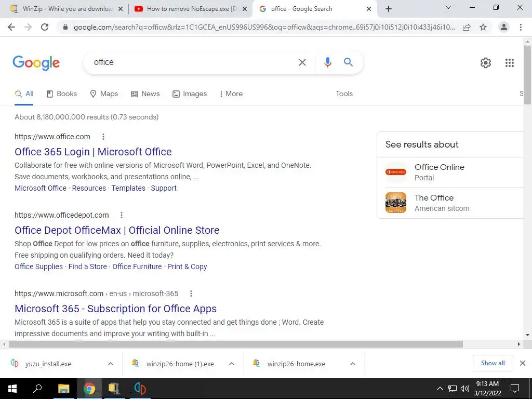Click the Resources sitelink
532x399 pixels.
[89, 188]
